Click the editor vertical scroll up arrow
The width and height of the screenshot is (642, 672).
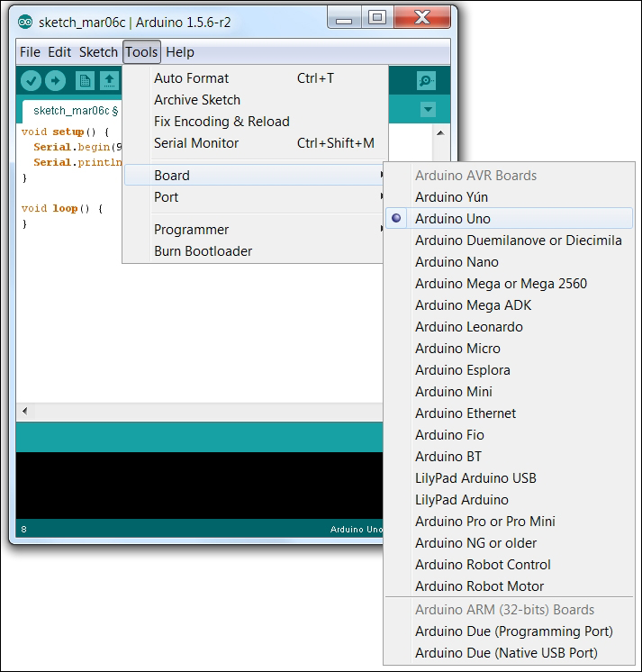(440, 132)
